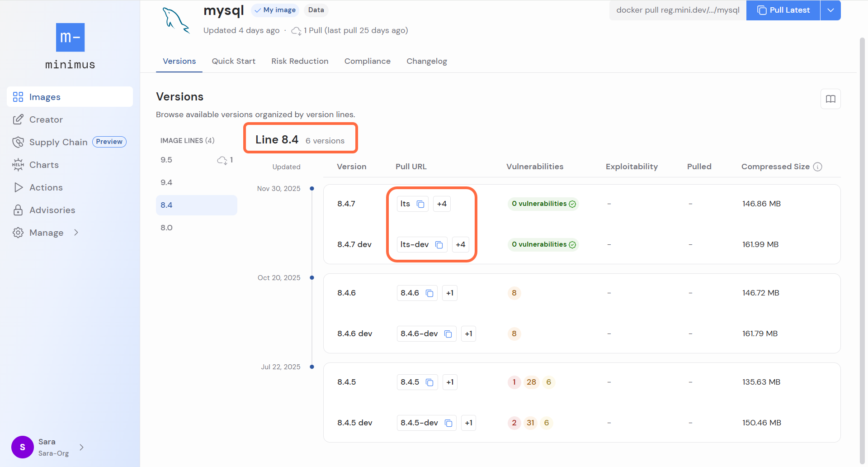Click the Pull Latest button
The image size is (868, 467).
(x=783, y=10)
